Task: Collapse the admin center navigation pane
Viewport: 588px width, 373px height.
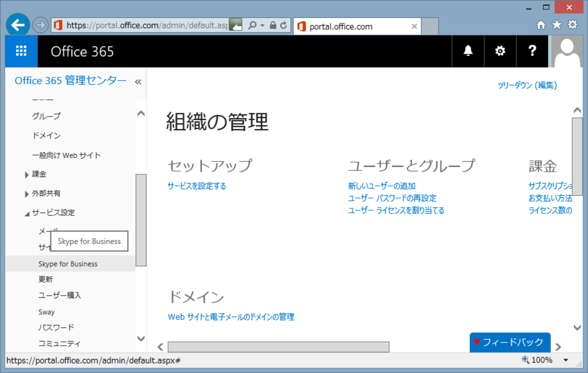Action: 138,82
